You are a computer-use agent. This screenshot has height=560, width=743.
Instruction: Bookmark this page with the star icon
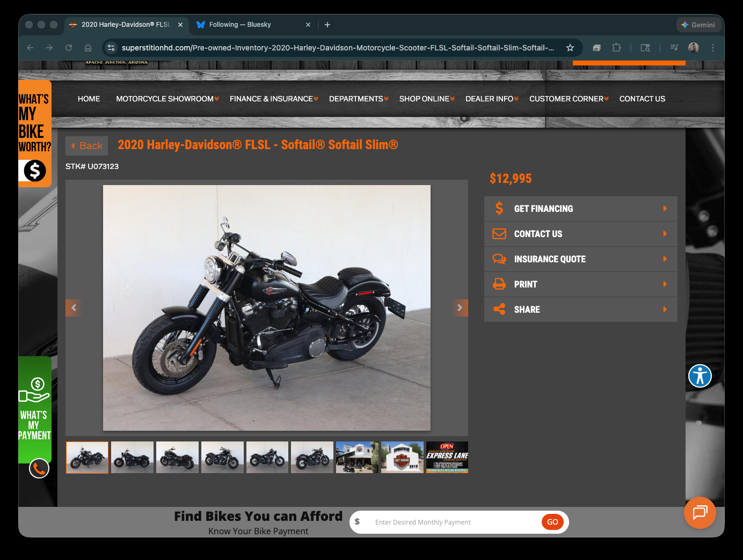[570, 48]
